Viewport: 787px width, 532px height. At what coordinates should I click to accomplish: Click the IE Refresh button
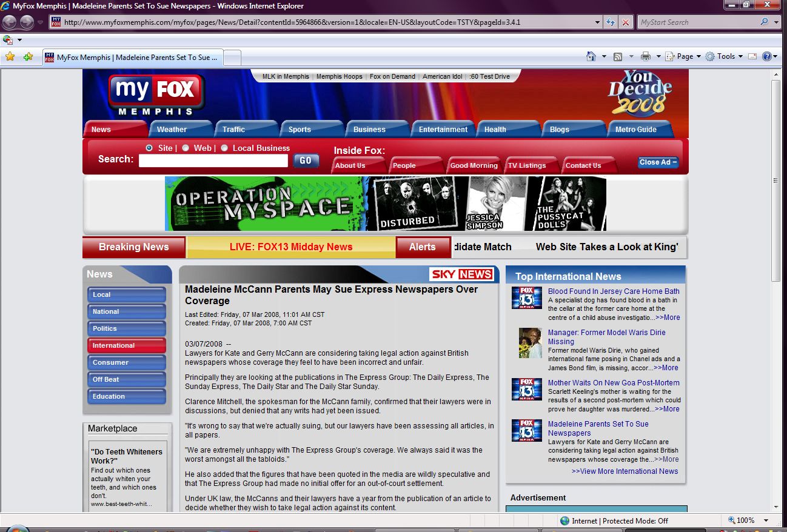click(x=611, y=22)
